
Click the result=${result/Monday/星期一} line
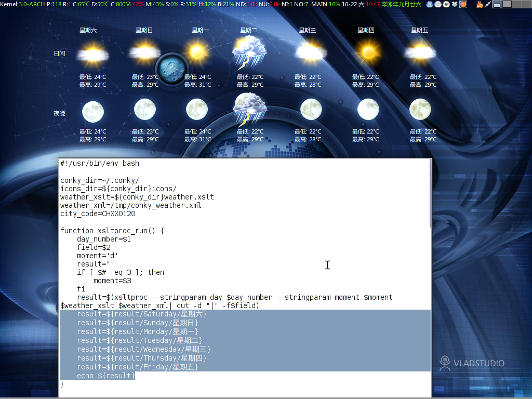(137, 332)
